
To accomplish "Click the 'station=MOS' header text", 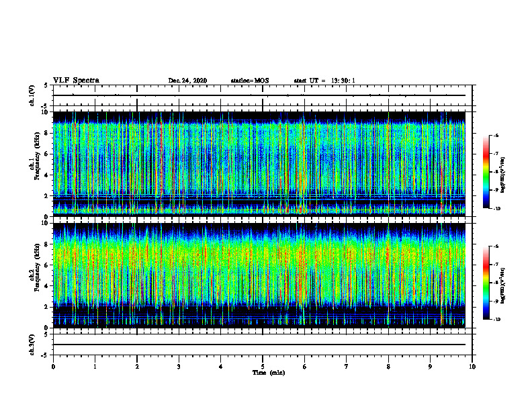I will pyautogui.click(x=250, y=81).
